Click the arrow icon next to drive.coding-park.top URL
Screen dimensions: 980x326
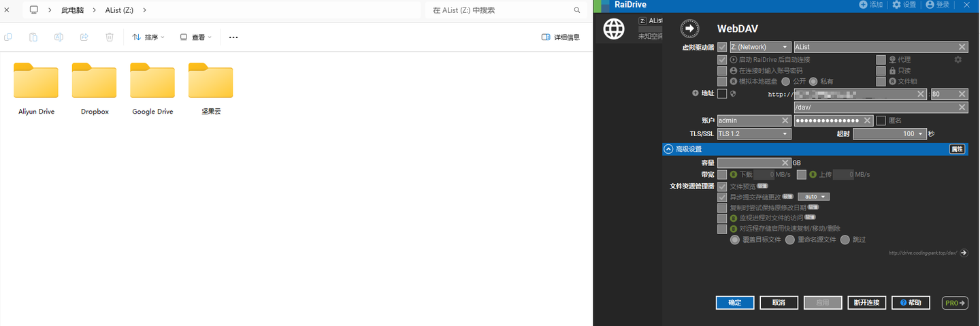coord(964,252)
